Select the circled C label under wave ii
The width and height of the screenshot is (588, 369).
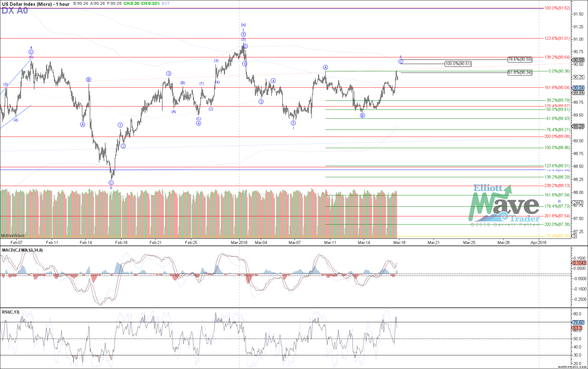pyautogui.click(x=401, y=62)
